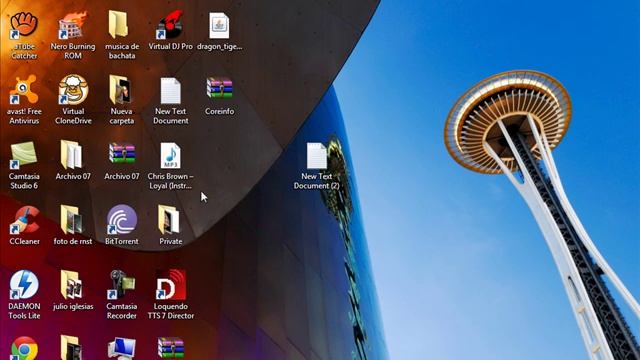This screenshot has height=360, width=640.
Task: Click the Google Chrome shortcut icon
Action: coord(24,349)
